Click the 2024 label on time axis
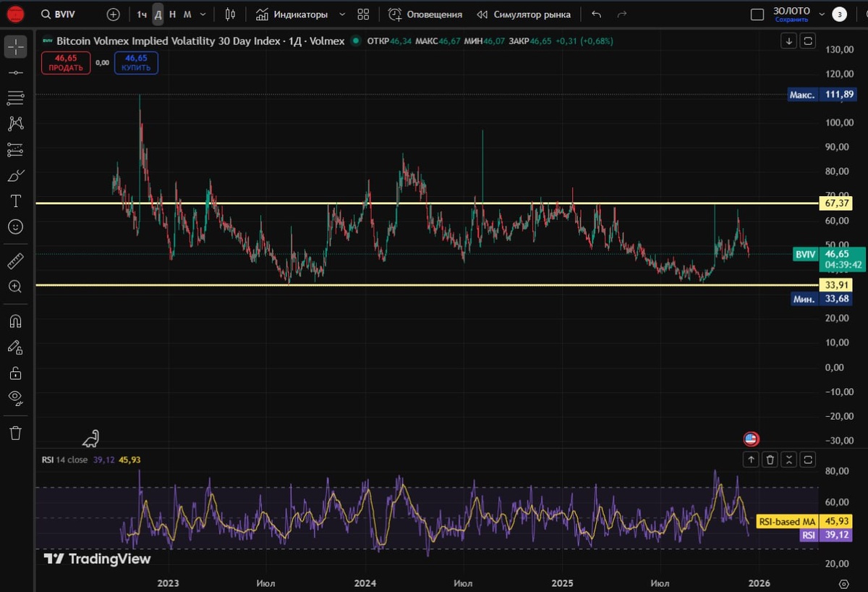The height and width of the screenshot is (592, 868). click(365, 583)
